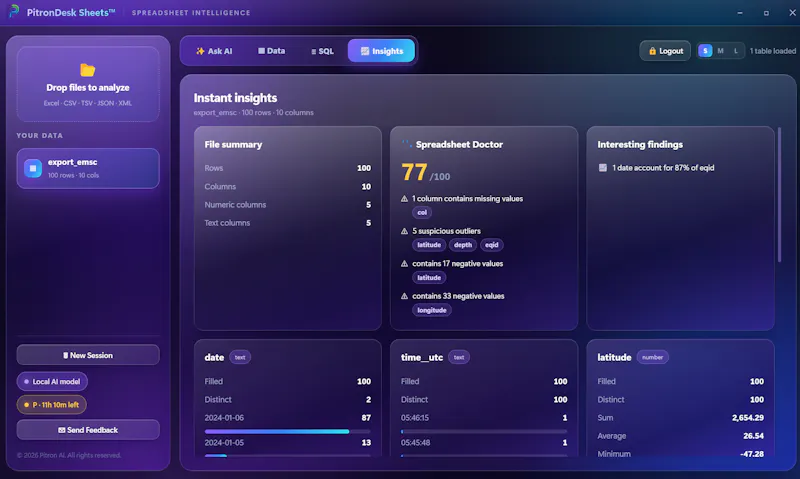Open Send Feedback
The width and height of the screenshot is (800, 479).
point(88,430)
